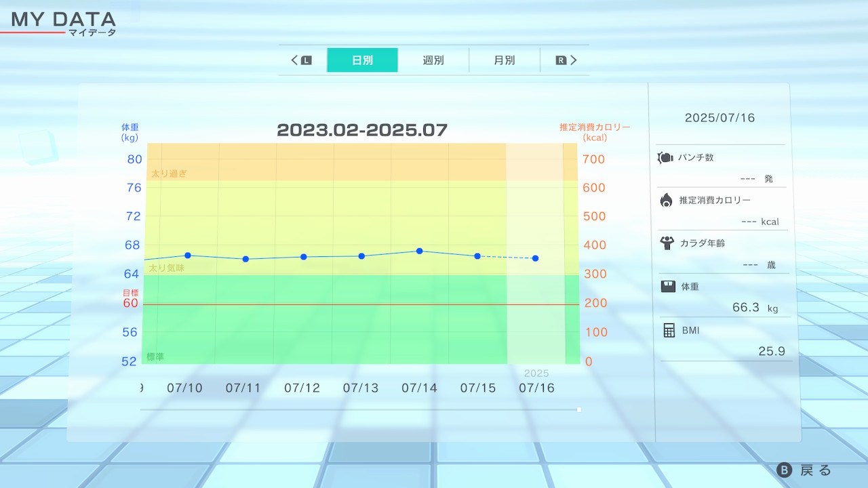Select the 07/10 data point on graph
Image resolution: width=868 pixels, height=488 pixels.
(188, 256)
